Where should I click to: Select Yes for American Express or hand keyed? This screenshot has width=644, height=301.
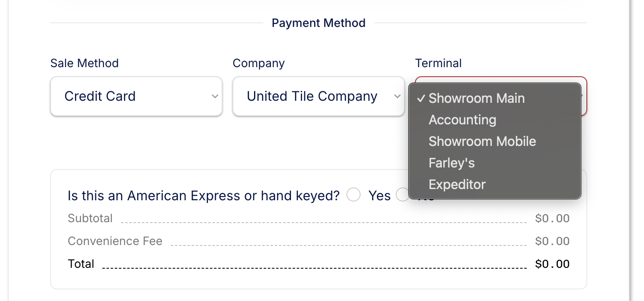(353, 195)
